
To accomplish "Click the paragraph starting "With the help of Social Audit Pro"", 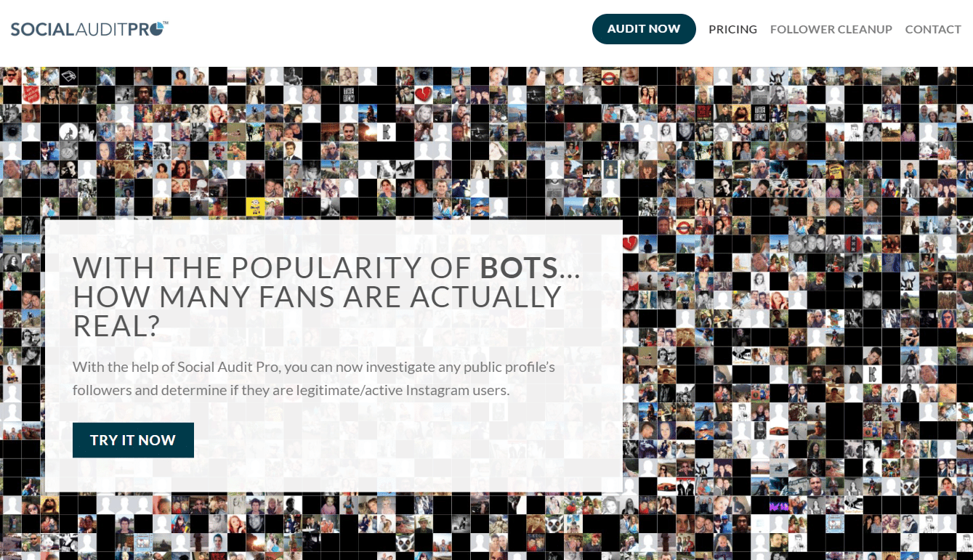I will pos(314,378).
